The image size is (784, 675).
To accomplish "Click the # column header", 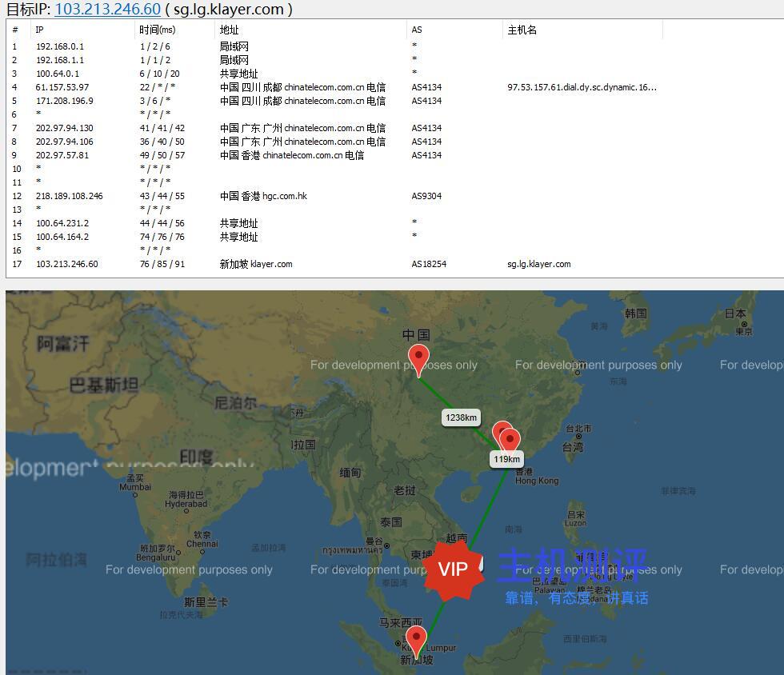I will pyautogui.click(x=15, y=30).
